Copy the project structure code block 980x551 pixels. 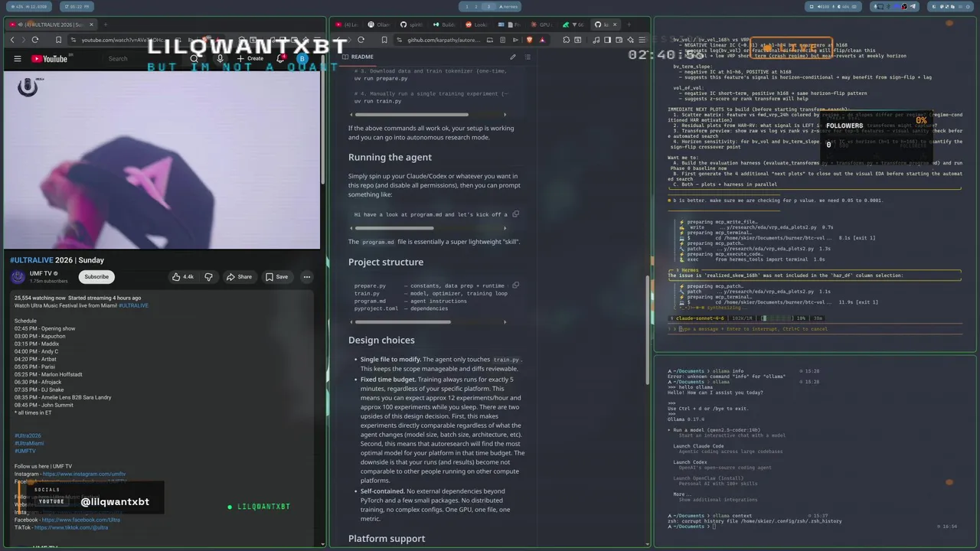point(515,285)
